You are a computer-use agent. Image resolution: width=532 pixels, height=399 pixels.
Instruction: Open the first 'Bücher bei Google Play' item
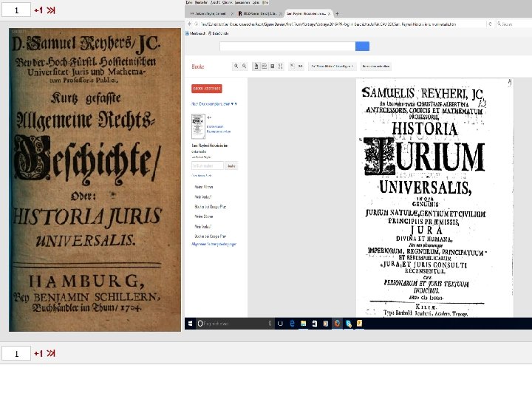[210, 207]
